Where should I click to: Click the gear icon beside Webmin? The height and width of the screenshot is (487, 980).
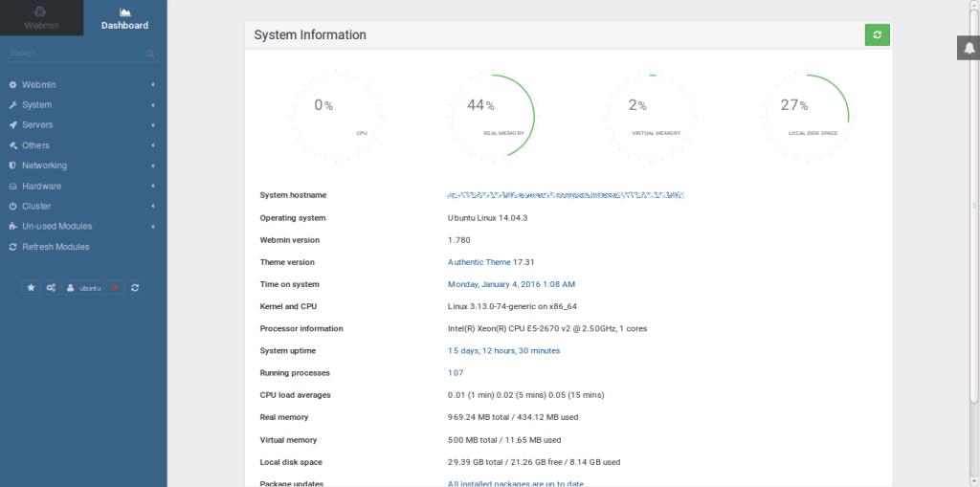(x=12, y=84)
